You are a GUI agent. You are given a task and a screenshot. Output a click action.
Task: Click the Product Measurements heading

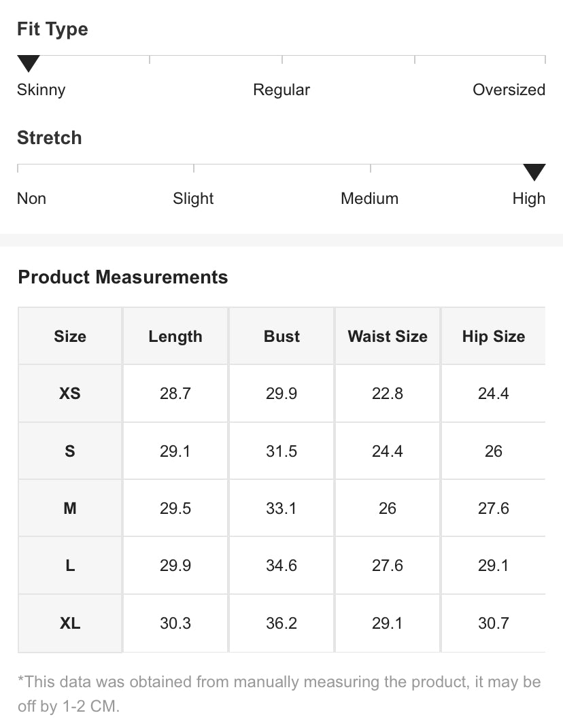tap(123, 277)
